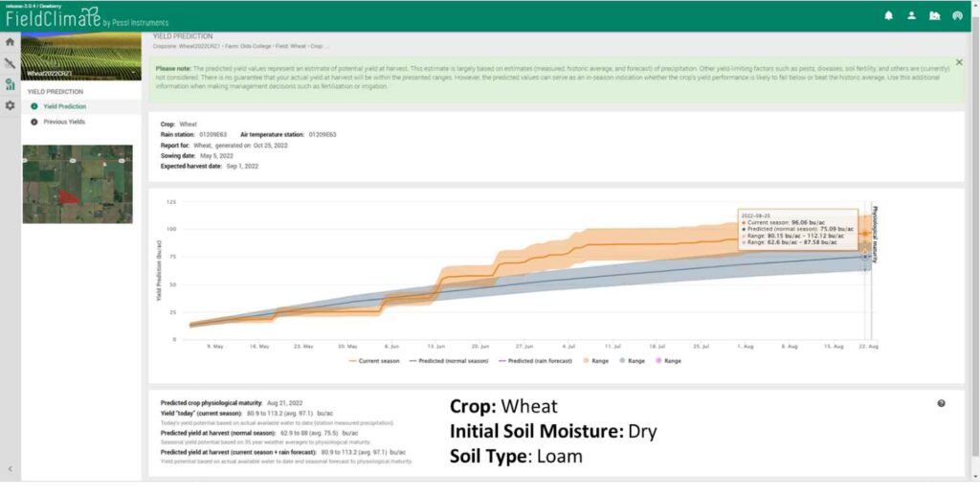Open the Home dashboard icon

[10, 42]
